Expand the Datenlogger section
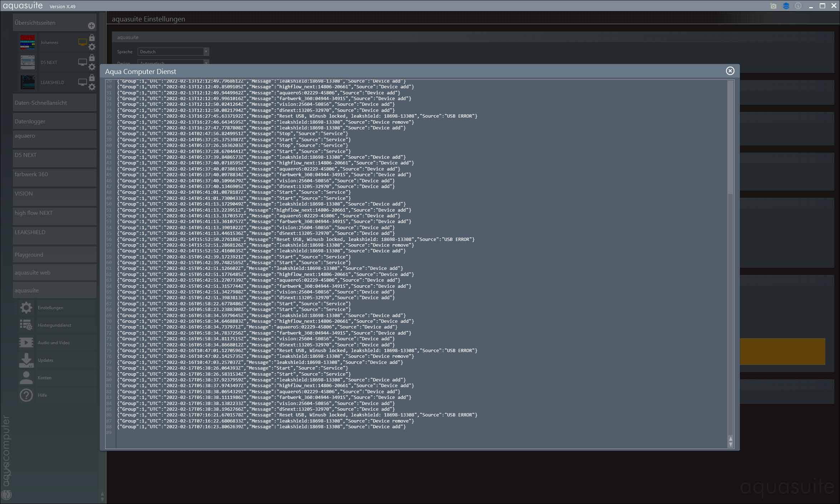This screenshot has width=840, height=504. (55, 121)
